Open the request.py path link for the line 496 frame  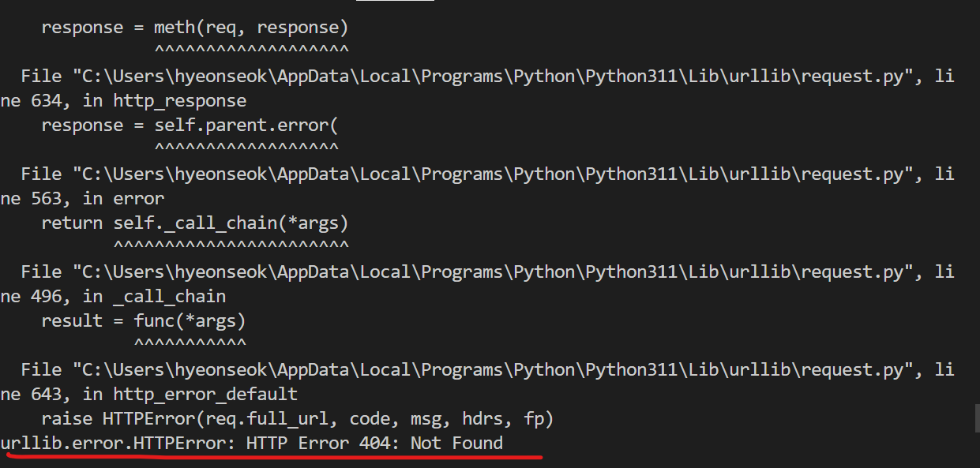494,272
